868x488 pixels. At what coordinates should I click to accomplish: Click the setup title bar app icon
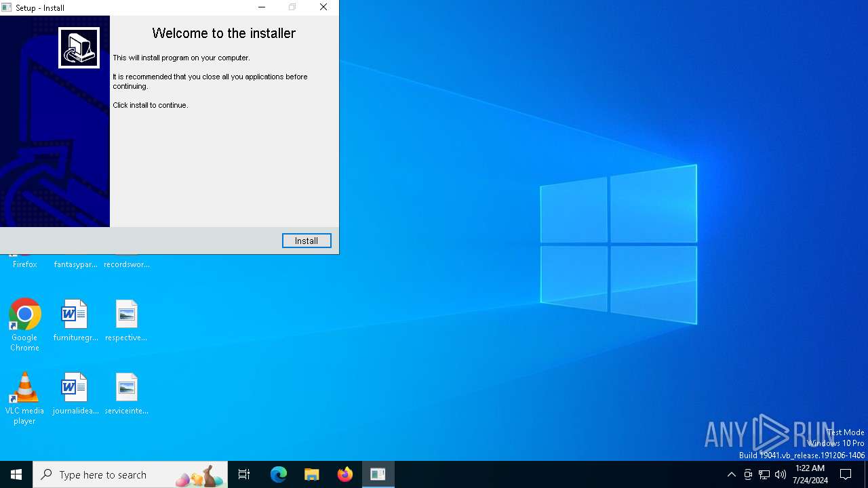coord(7,7)
